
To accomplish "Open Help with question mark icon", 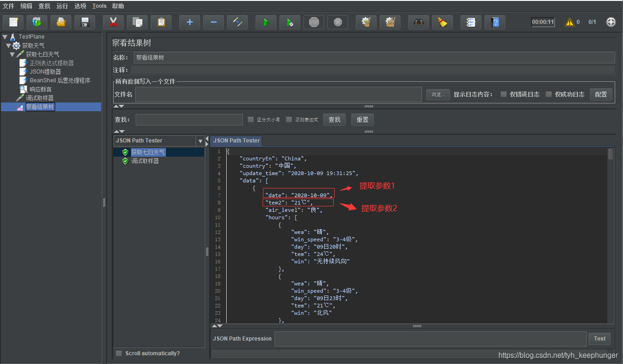I will pyautogui.click(x=495, y=22).
